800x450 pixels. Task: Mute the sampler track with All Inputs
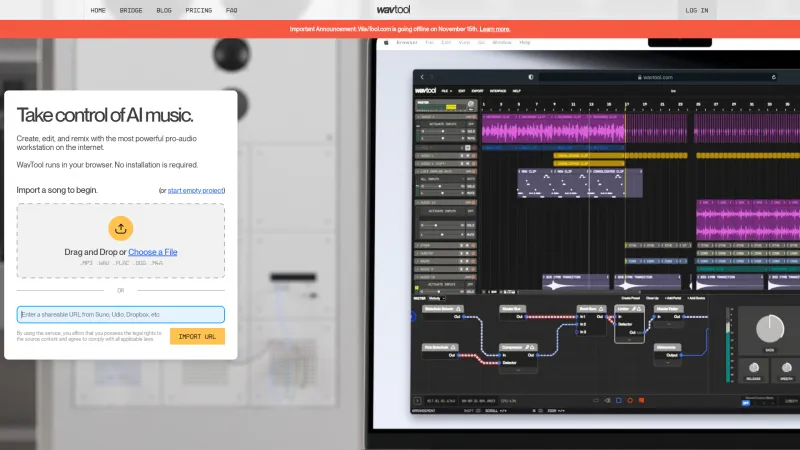pyautogui.click(x=471, y=193)
